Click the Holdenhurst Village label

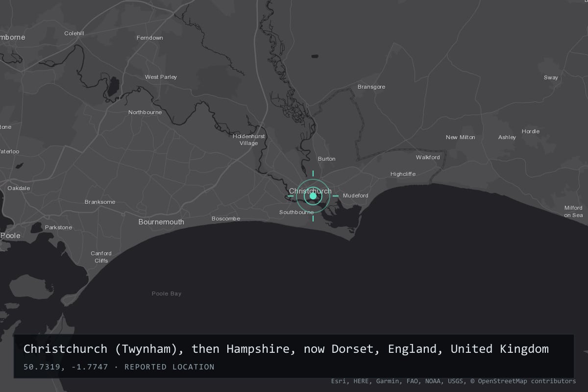pos(248,140)
